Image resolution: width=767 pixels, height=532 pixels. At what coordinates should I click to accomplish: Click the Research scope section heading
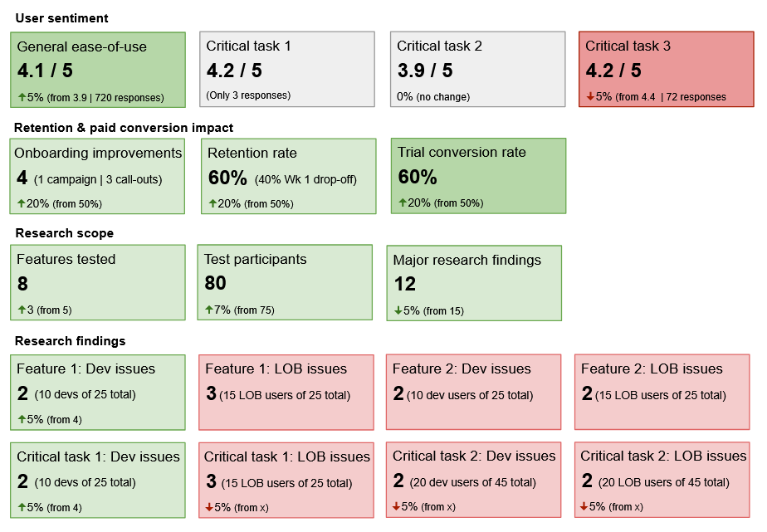pyautogui.click(x=64, y=233)
